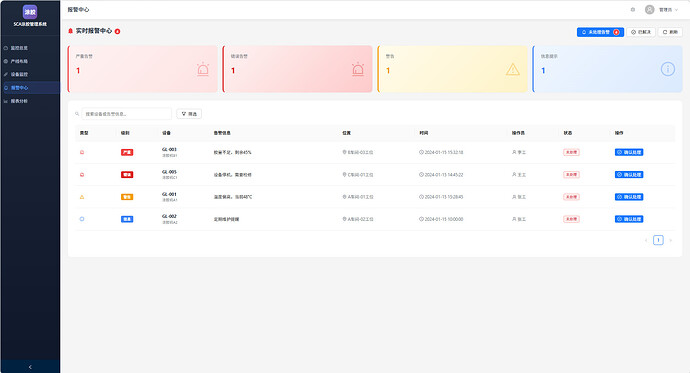The image size is (690, 373).
Task: Click the search magnifier icon
Action: point(77,114)
